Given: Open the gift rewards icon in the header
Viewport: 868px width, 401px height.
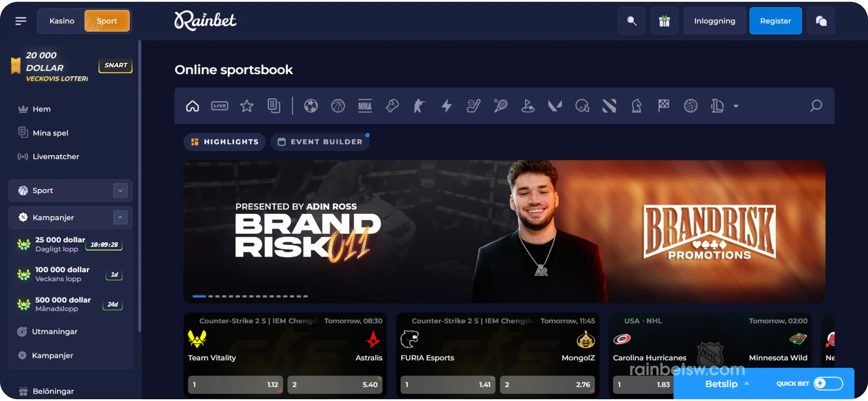Looking at the screenshot, I should 664,21.
